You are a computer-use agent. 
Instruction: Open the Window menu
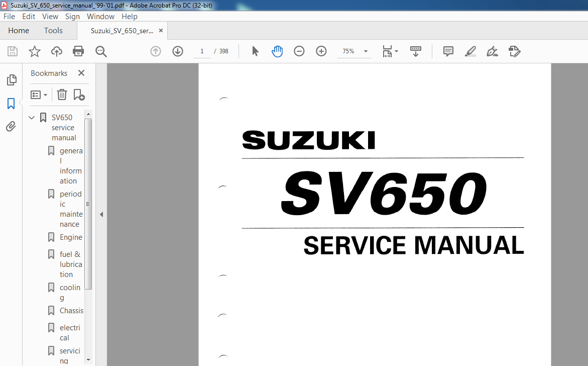pyautogui.click(x=100, y=17)
